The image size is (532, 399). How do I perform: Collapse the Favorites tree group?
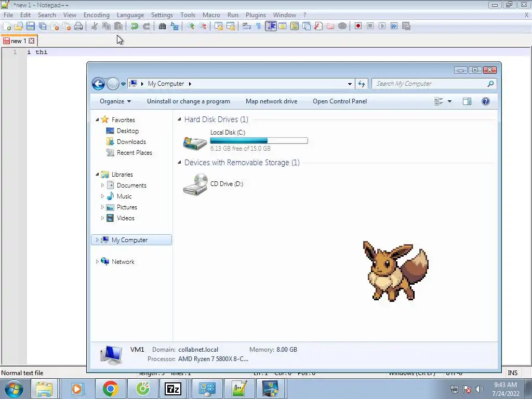97,119
